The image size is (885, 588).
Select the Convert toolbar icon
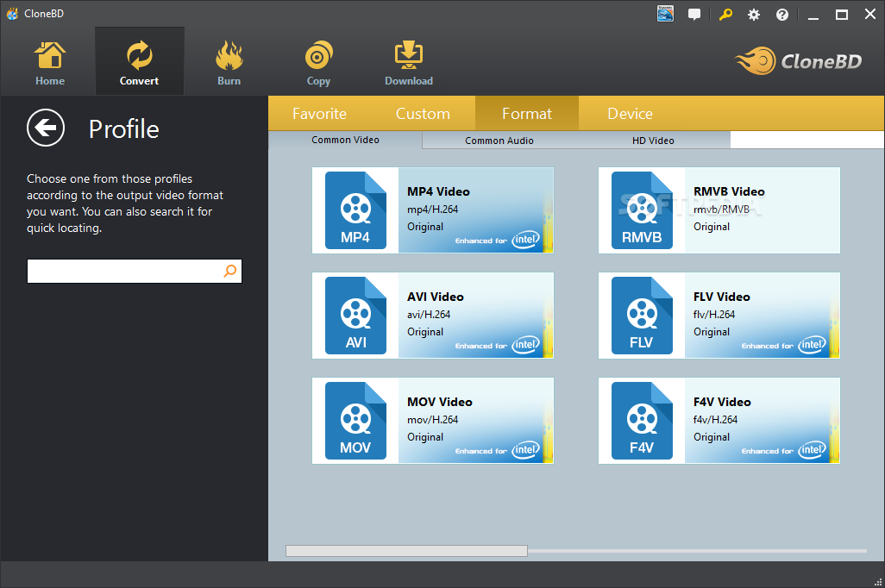tap(139, 55)
